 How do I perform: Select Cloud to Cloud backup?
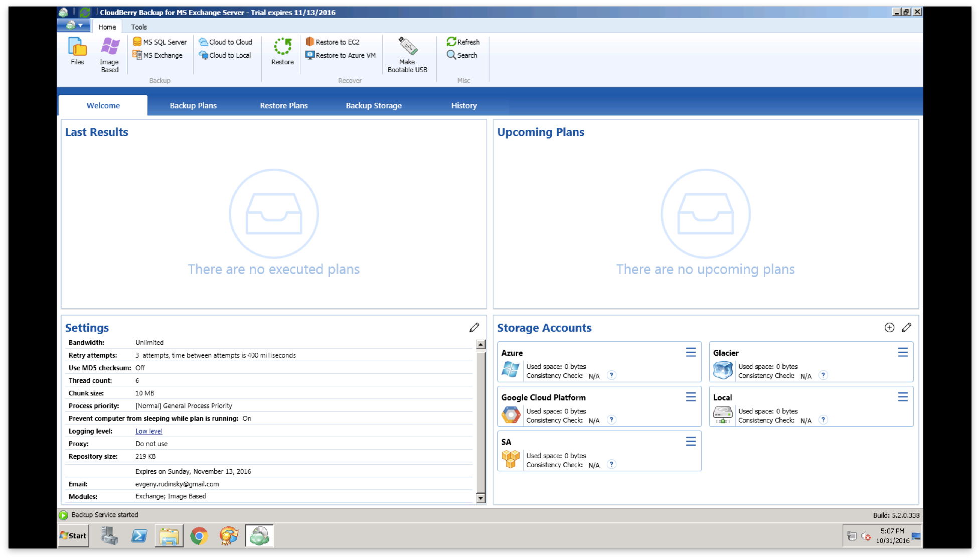click(225, 42)
